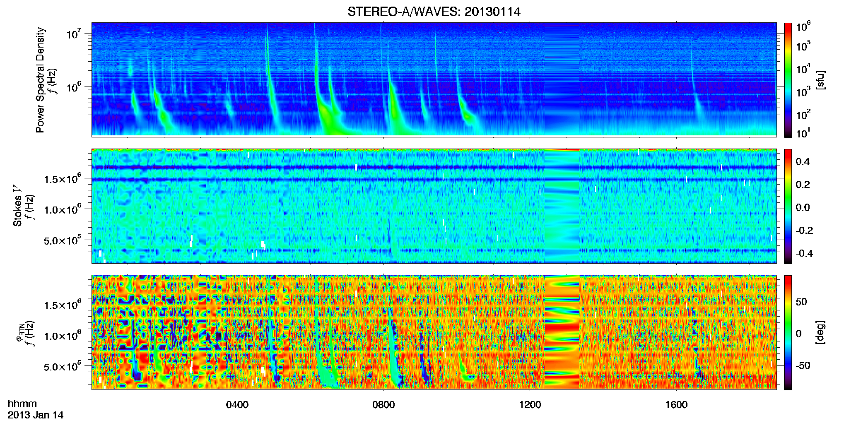The image size is (868, 447).
Task: Select the 0800 time tick label
Action: pyautogui.click(x=383, y=405)
